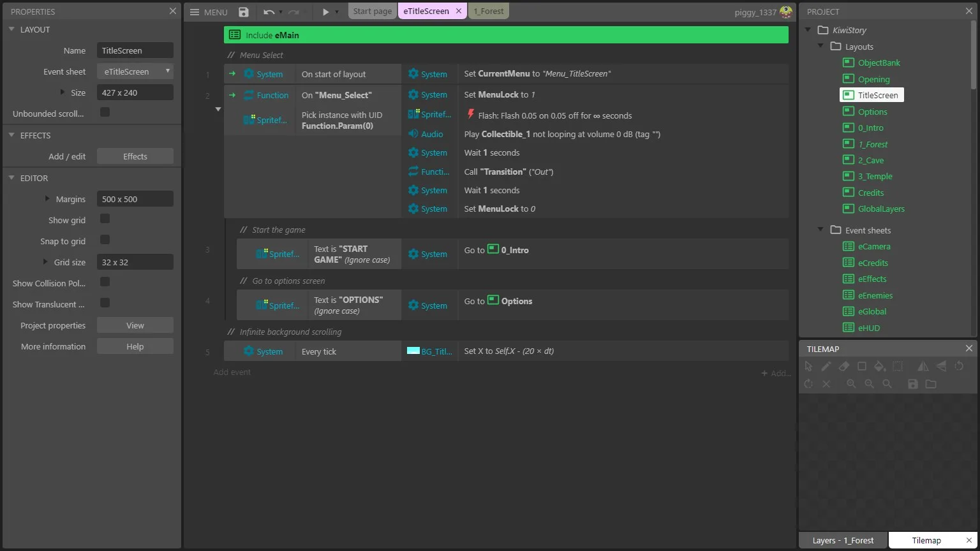Select the eTitleScreen tab
The width and height of the screenshot is (980, 551).
(426, 11)
